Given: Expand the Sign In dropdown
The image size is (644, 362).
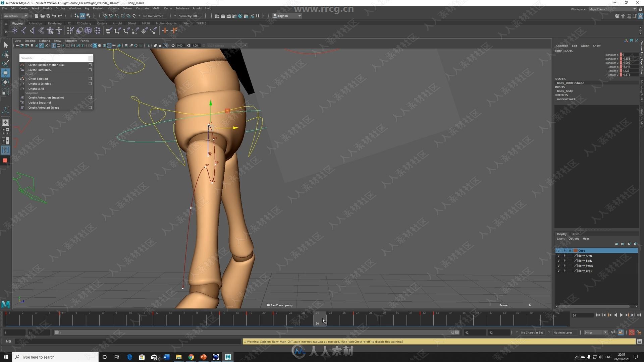Looking at the screenshot, I should tap(287, 16).
